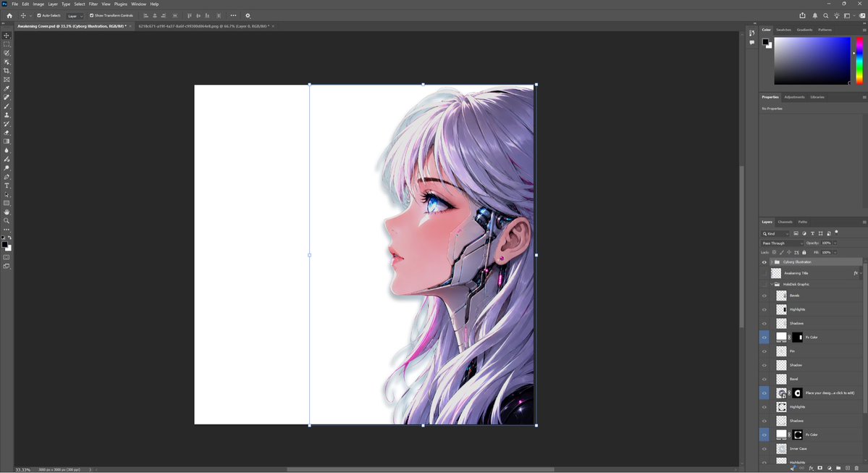Expand Awakening Title layer effects arrow
The height and width of the screenshot is (473, 868).
tap(861, 273)
